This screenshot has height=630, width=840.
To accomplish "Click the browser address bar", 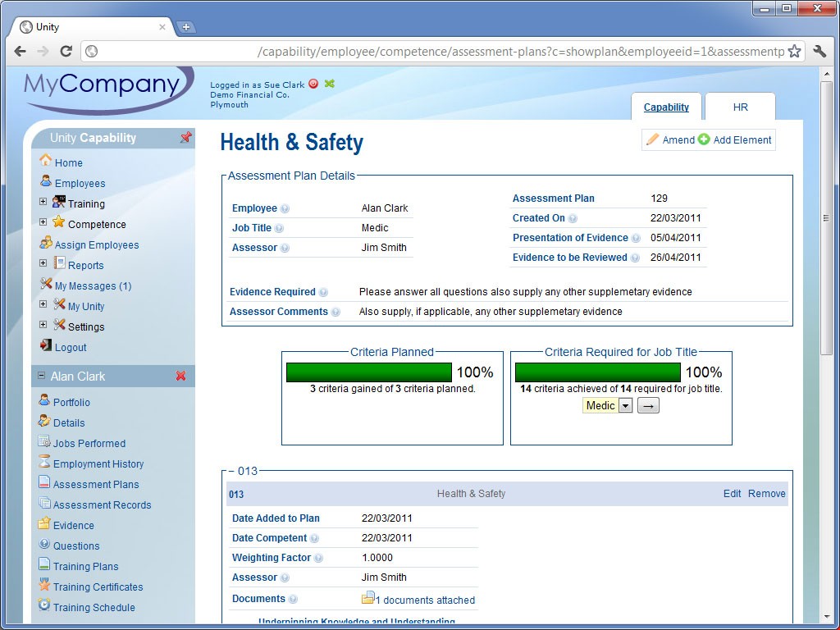I will click(x=442, y=52).
